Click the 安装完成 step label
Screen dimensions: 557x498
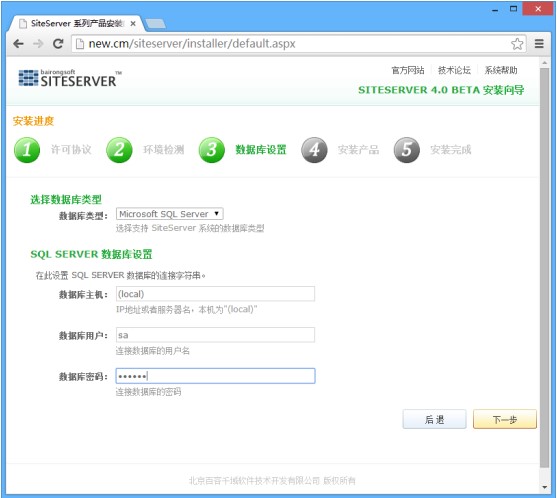(x=450, y=150)
